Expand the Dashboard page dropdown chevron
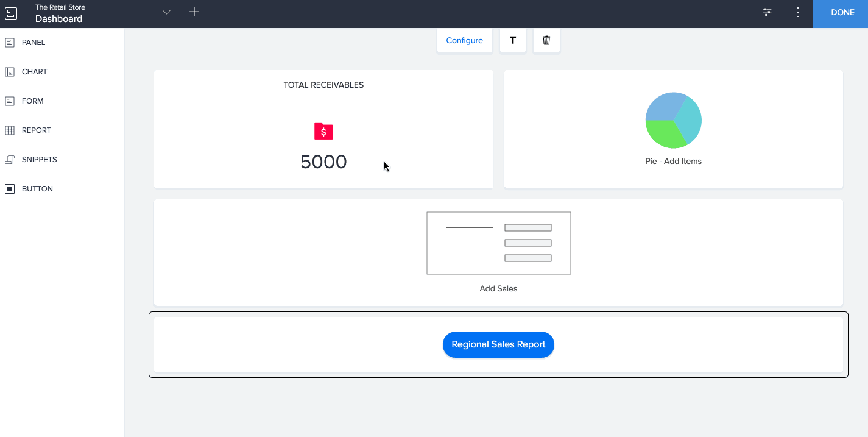 tap(166, 12)
